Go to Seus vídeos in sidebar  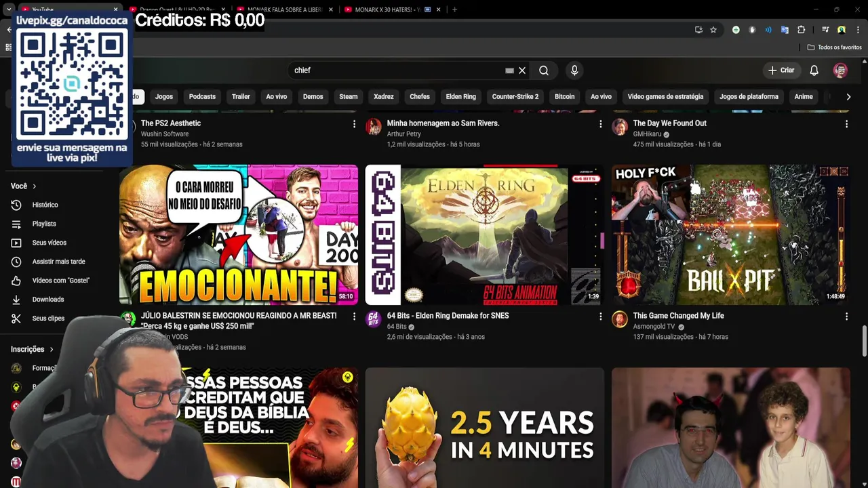click(x=49, y=243)
